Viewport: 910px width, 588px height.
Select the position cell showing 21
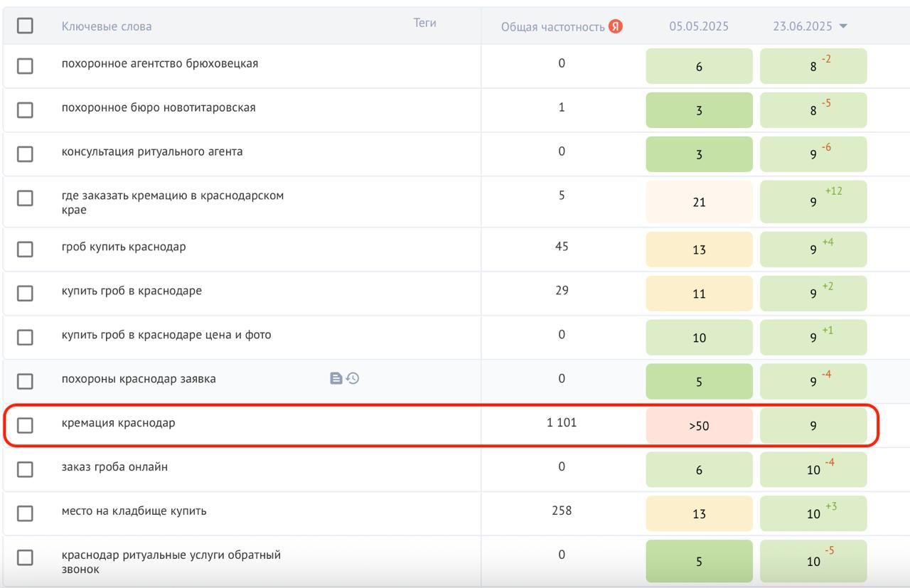(699, 202)
